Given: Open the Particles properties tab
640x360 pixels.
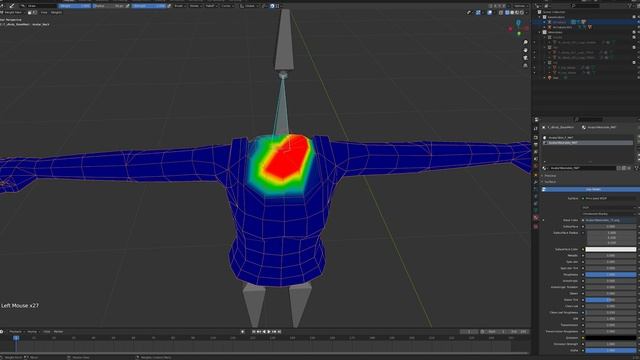Looking at the screenshot, I should tap(536, 189).
